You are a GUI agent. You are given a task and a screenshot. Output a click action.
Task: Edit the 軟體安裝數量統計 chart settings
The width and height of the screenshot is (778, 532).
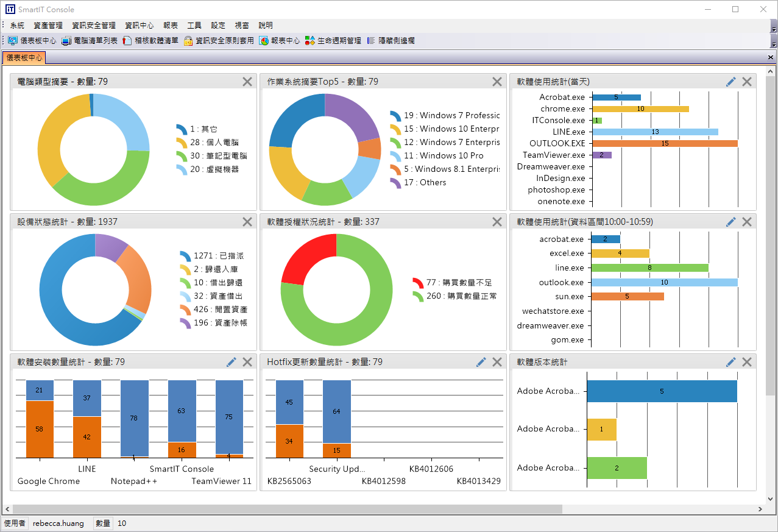[231, 361]
